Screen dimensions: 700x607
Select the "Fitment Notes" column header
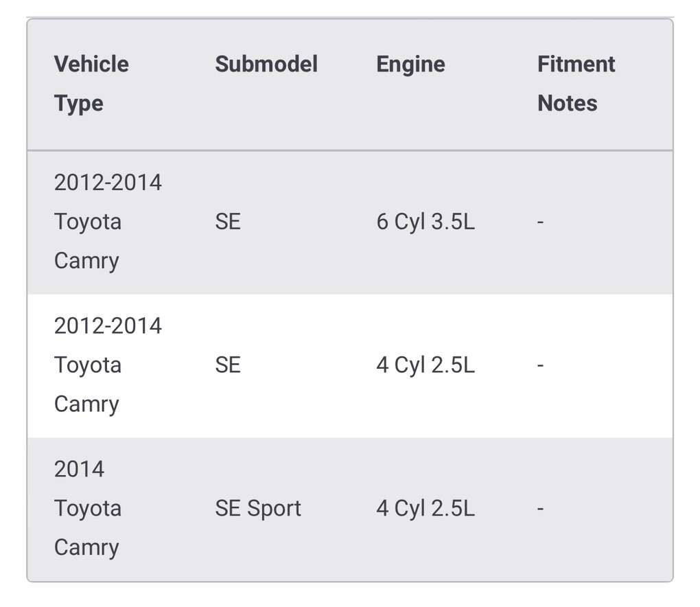point(576,84)
